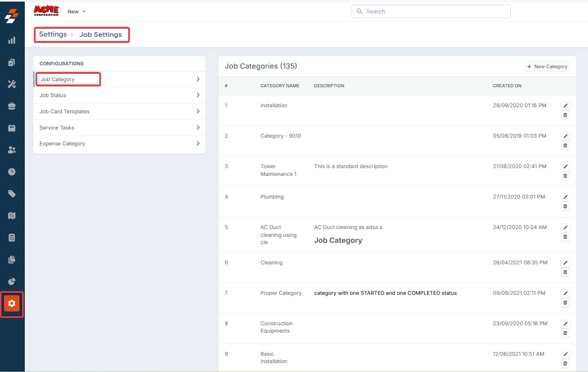Click the New Category button
Viewport: 588px width, 372px height.
(547, 67)
